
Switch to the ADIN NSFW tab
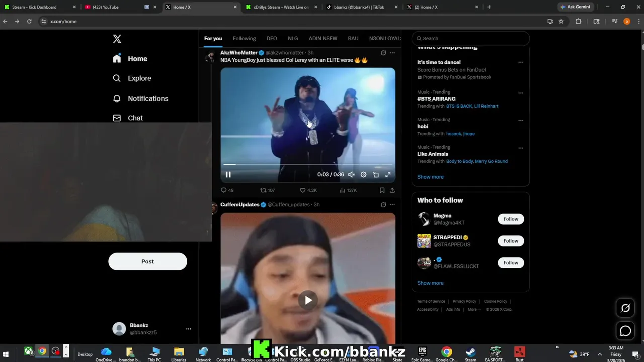[x=323, y=38]
